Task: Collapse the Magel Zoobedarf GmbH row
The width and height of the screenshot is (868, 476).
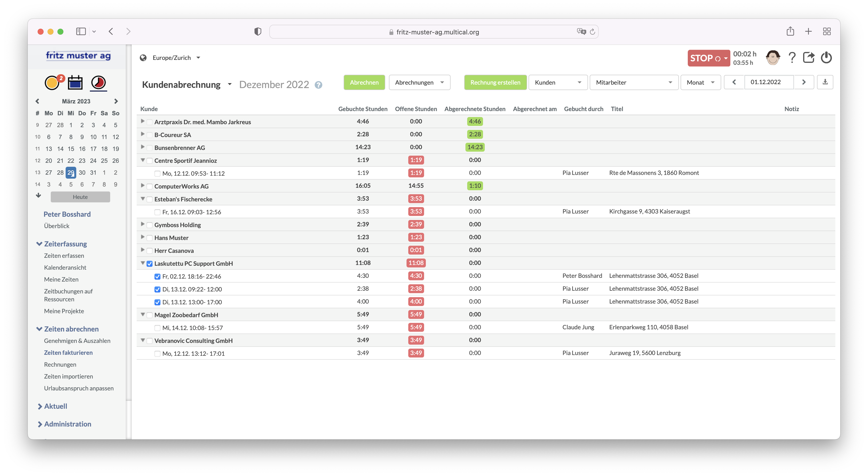Action: point(143,314)
